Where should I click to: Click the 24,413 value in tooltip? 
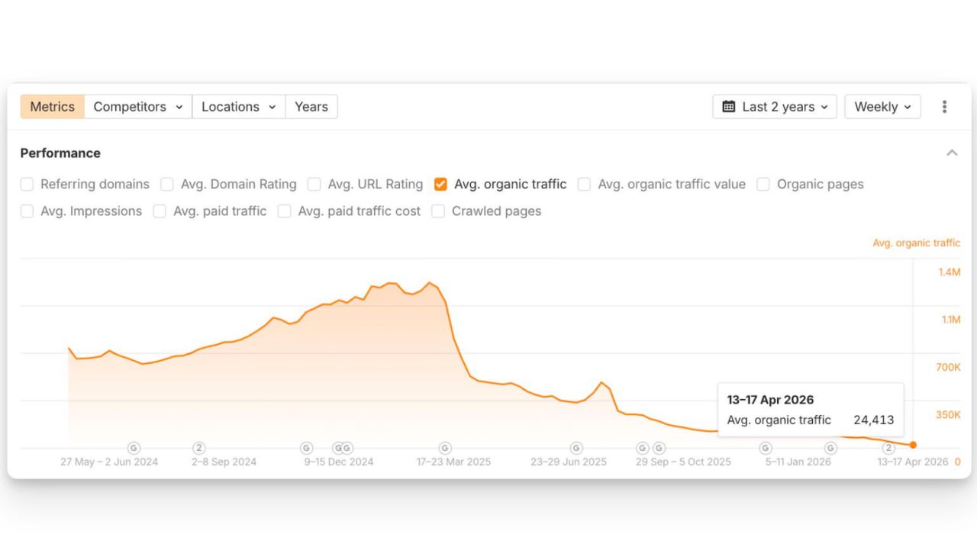(x=873, y=420)
